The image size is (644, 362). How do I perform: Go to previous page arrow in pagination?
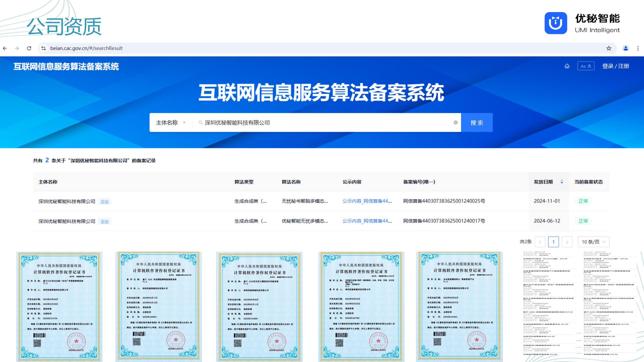[540, 242]
